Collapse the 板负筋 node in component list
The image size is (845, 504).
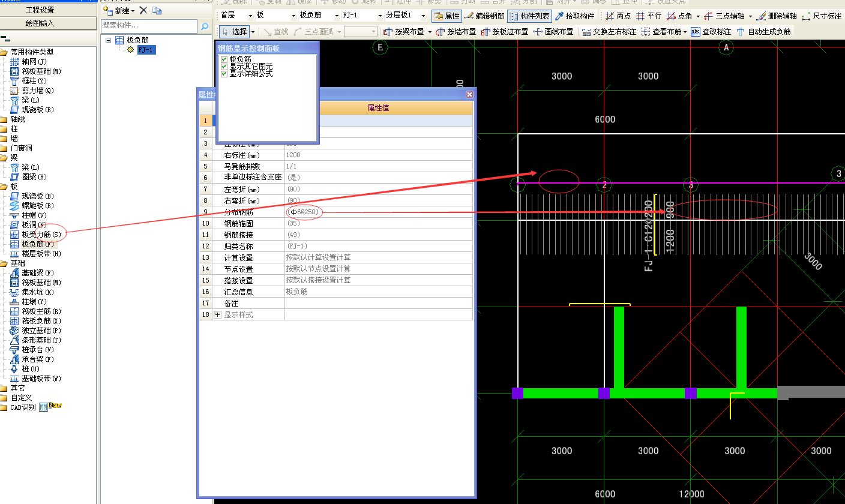point(108,40)
